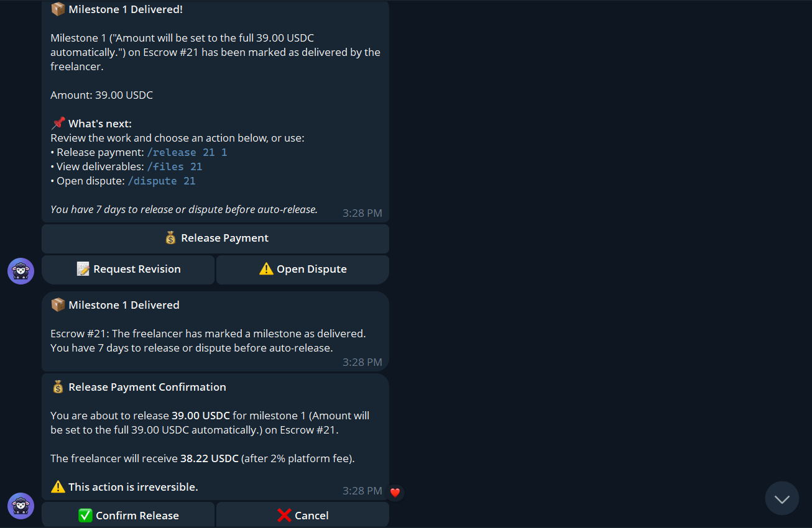Viewport: 812px width, 528px height.
Task: Jump to latest messages with down chevron
Action: coord(782,498)
